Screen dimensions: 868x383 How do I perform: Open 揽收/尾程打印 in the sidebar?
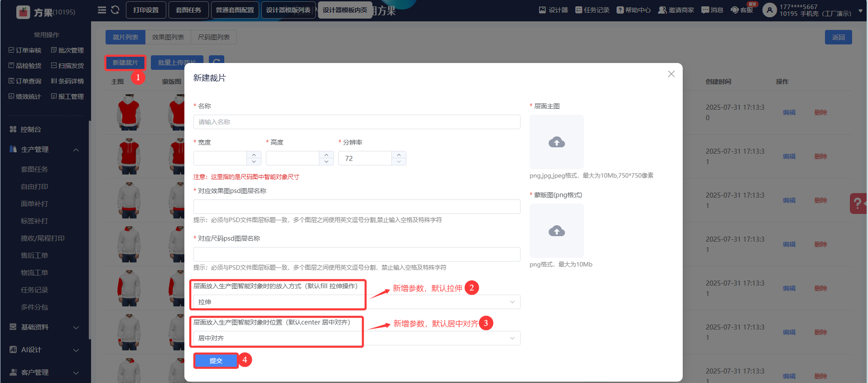tap(43, 238)
